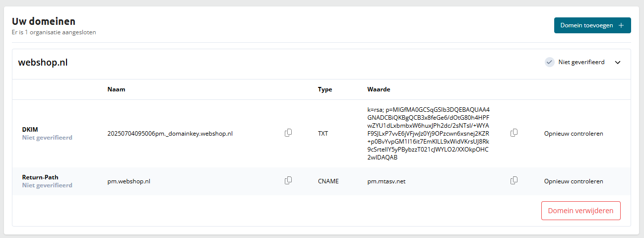The image size is (644, 238).
Task: Collapse the webshop.nl domain panel
Action: click(618, 63)
